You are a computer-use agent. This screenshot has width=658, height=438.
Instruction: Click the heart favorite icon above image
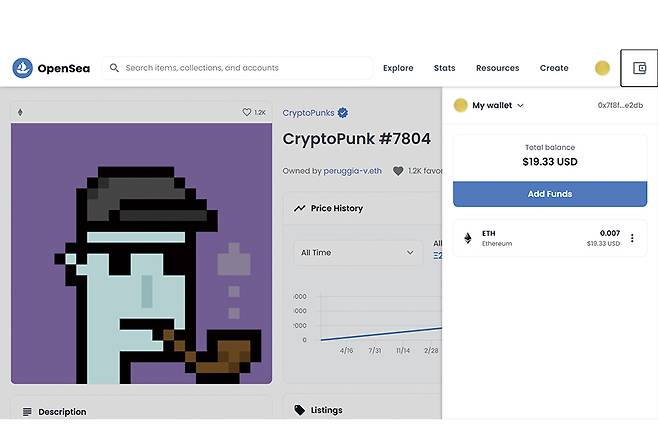[247, 112]
